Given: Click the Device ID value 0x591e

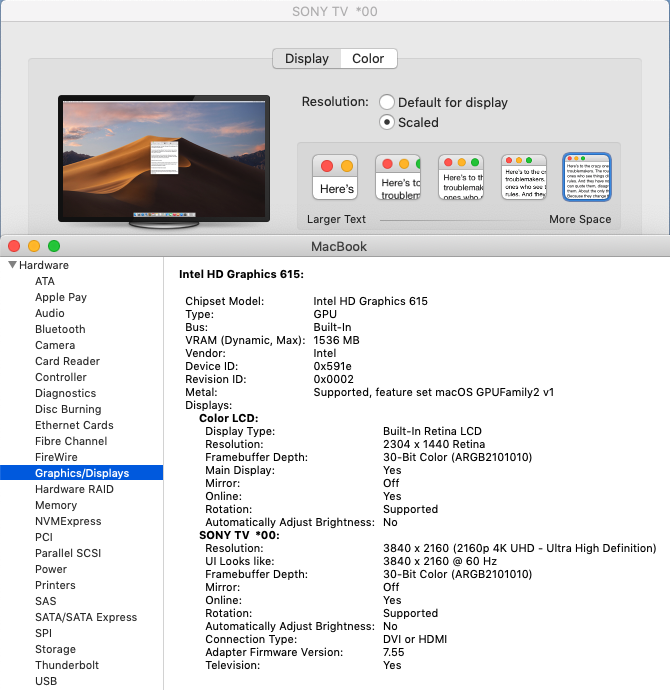Looking at the screenshot, I should [332, 366].
